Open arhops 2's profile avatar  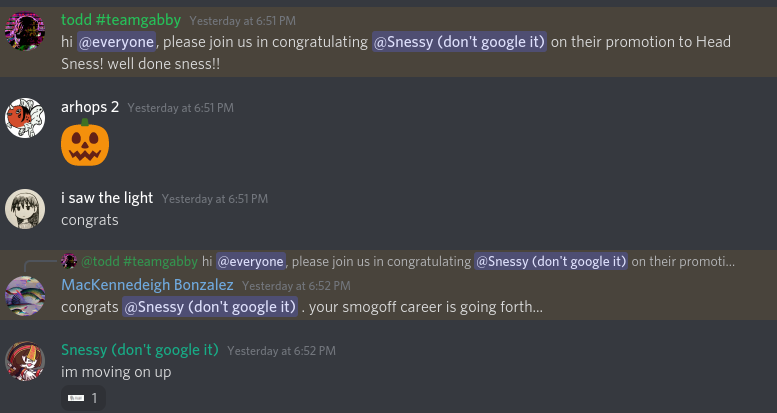(25, 118)
